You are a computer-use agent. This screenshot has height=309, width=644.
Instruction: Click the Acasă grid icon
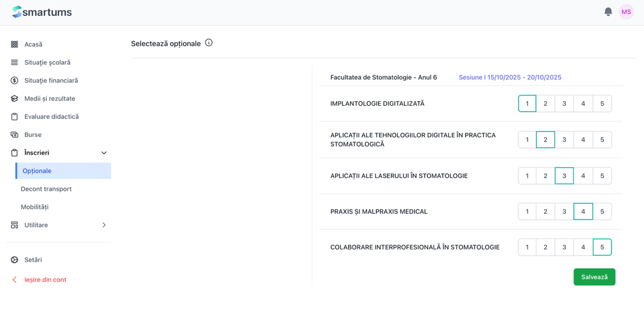coord(14,44)
